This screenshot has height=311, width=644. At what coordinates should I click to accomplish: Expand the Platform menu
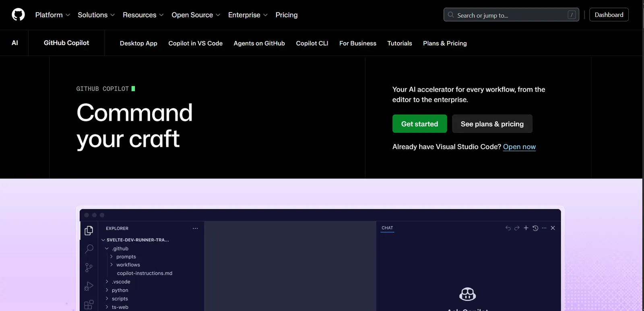tap(53, 15)
